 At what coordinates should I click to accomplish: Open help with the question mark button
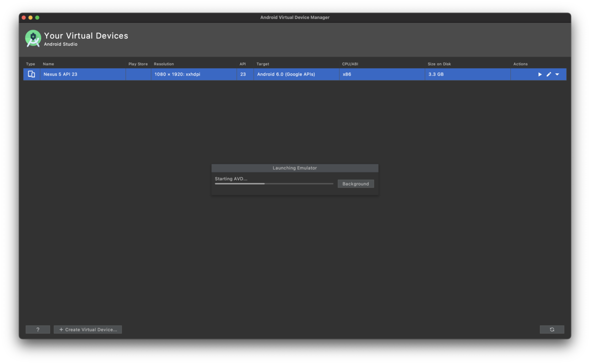pos(38,330)
